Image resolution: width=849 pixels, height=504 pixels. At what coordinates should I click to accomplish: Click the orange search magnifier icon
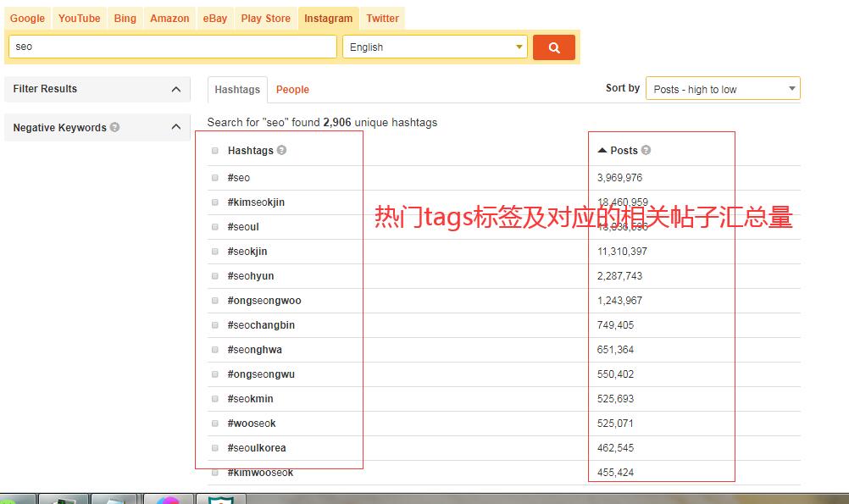pyautogui.click(x=553, y=47)
